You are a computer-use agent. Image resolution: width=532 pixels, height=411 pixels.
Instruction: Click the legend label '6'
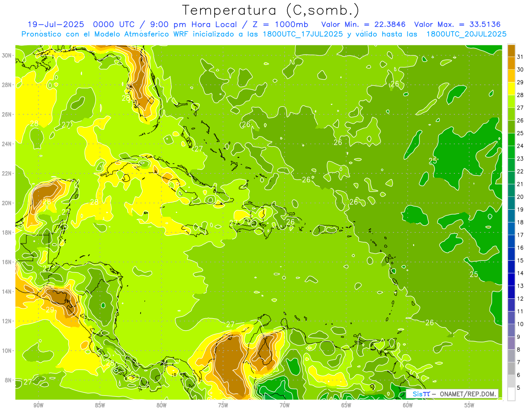pyautogui.click(x=519, y=375)
